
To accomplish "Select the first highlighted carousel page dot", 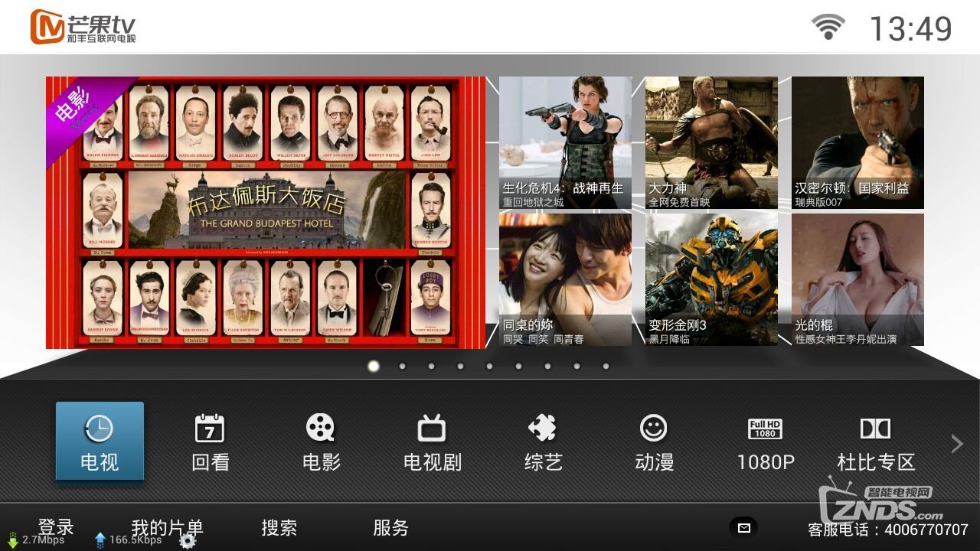I will click(x=374, y=366).
